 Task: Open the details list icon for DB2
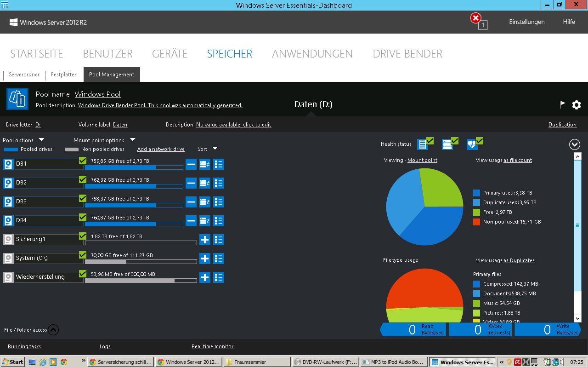219,183
